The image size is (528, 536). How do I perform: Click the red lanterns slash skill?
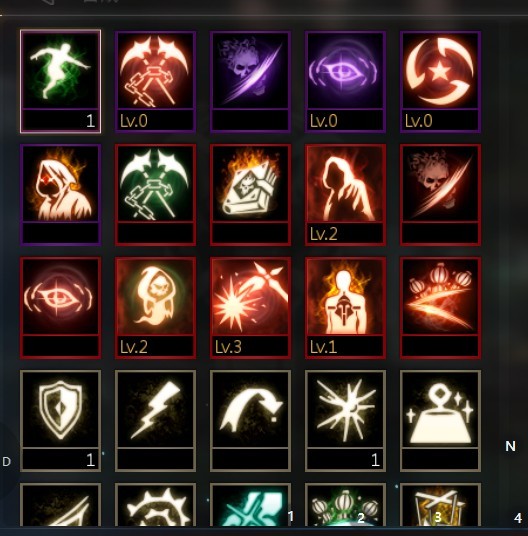coord(441,307)
